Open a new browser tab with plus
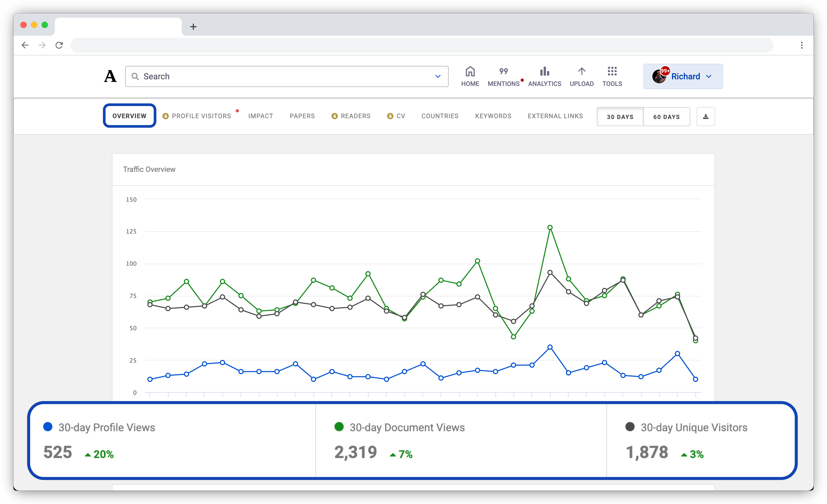Viewport: 827px width, 504px height. pyautogui.click(x=193, y=26)
